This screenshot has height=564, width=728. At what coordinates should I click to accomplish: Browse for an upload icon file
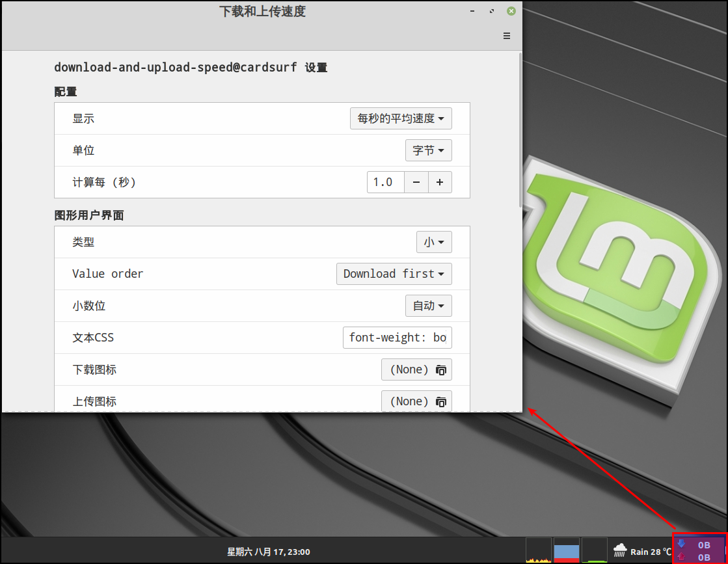(416, 401)
